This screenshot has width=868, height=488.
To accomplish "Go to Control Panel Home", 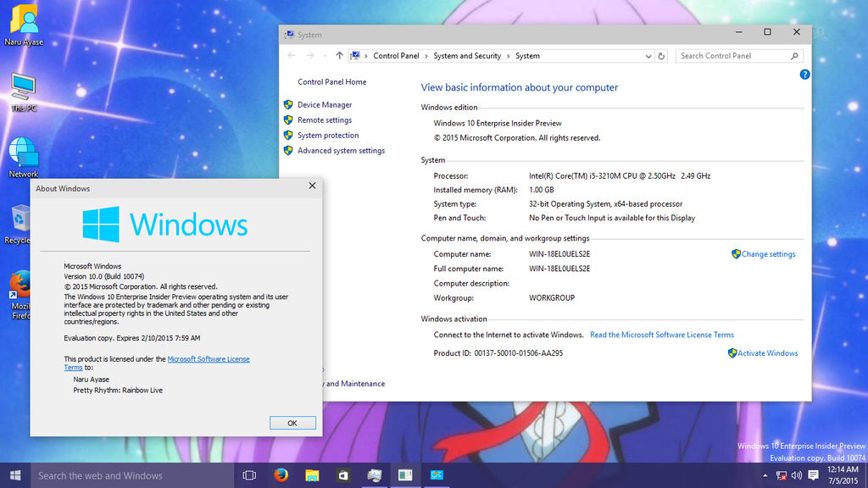I will coord(332,82).
